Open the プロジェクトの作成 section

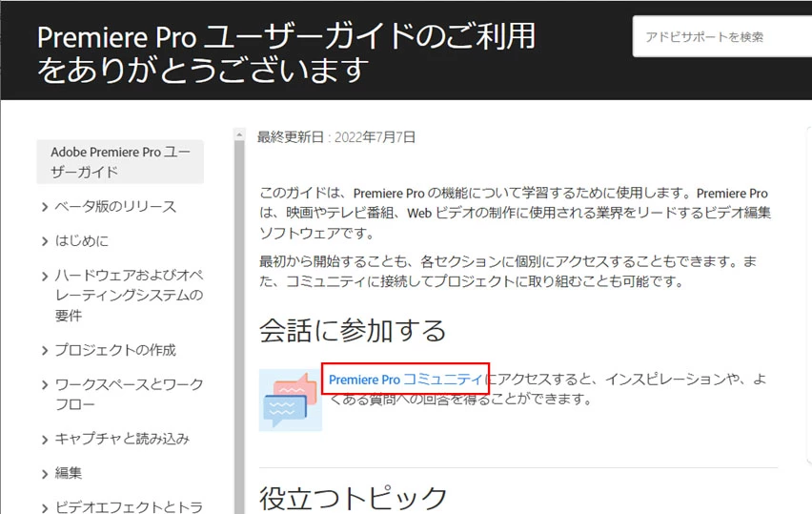(115, 350)
